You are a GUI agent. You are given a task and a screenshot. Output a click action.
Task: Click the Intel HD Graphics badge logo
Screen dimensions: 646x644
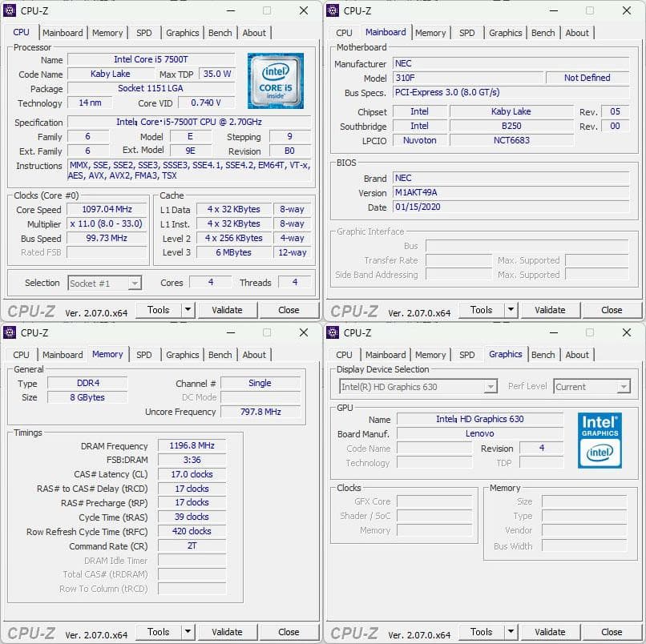coord(600,441)
